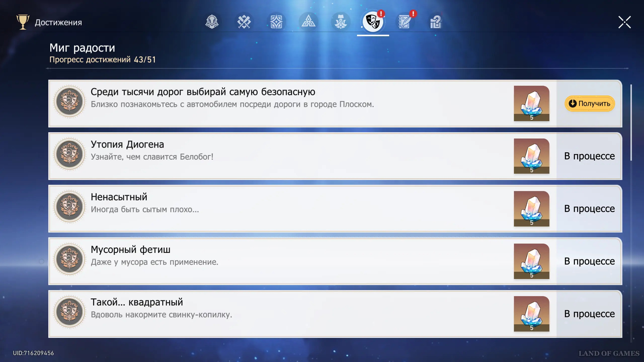Image resolution: width=644 pixels, height=362 pixels.
Task: Open the winged emblem achievement category
Action: [341, 22]
